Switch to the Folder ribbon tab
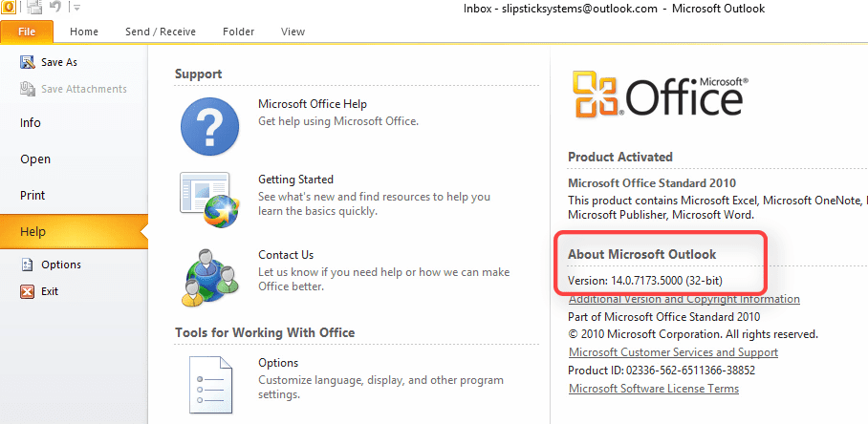The height and width of the screenshot is (424, 868). point(239,32)
